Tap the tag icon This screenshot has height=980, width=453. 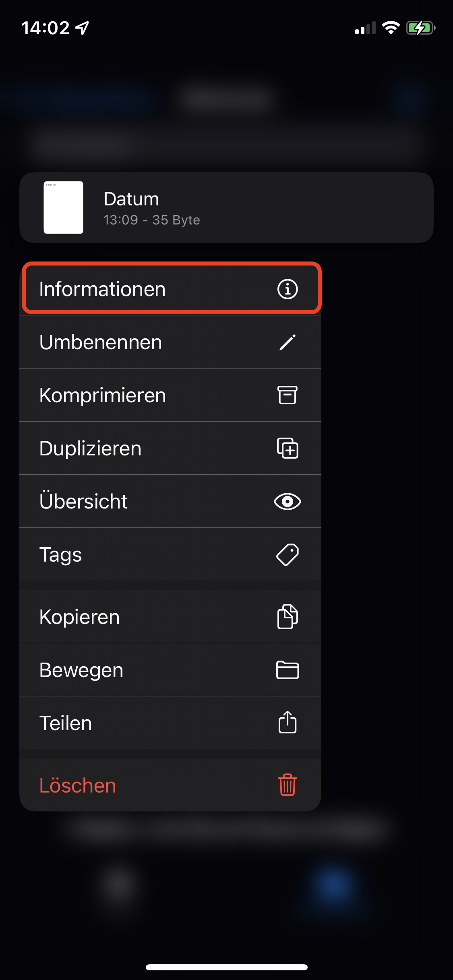pos(288,554)
